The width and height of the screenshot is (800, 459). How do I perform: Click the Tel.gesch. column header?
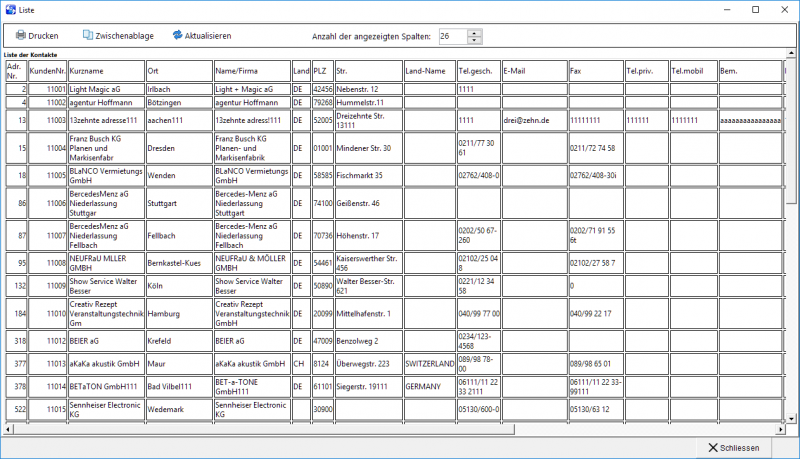click(x=479, y=71)
